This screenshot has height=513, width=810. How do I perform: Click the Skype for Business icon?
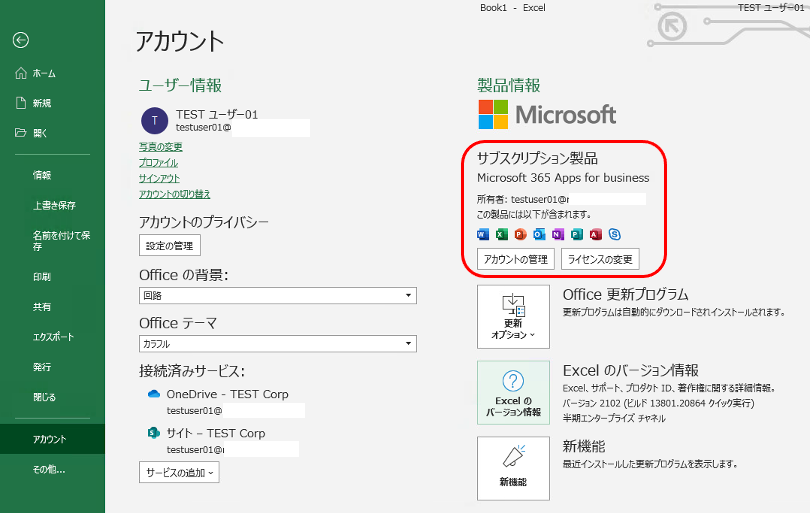(x=614, y=235)
